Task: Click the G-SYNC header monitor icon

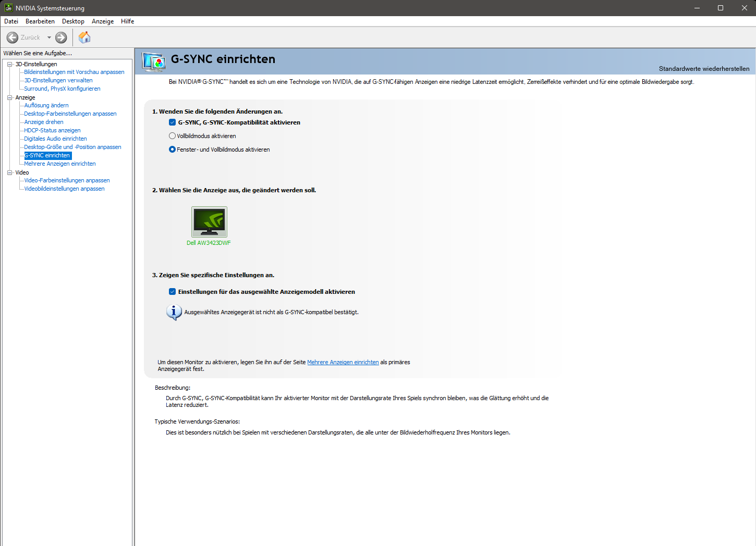Action: click(x=154, y=62)
